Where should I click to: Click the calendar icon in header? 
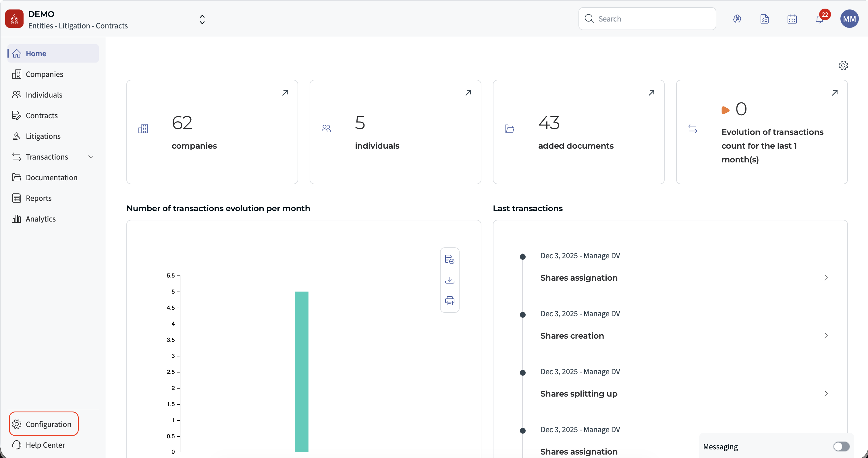pyautogui.click(x=792, y=19)
